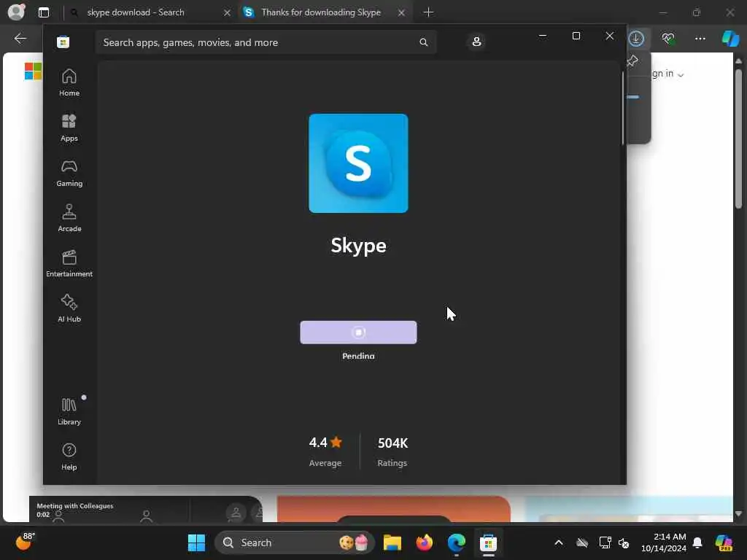This screenshot has height=560, width=747.
Task: Open Copilot in Edge sidebar
Action: click(730, 39)
